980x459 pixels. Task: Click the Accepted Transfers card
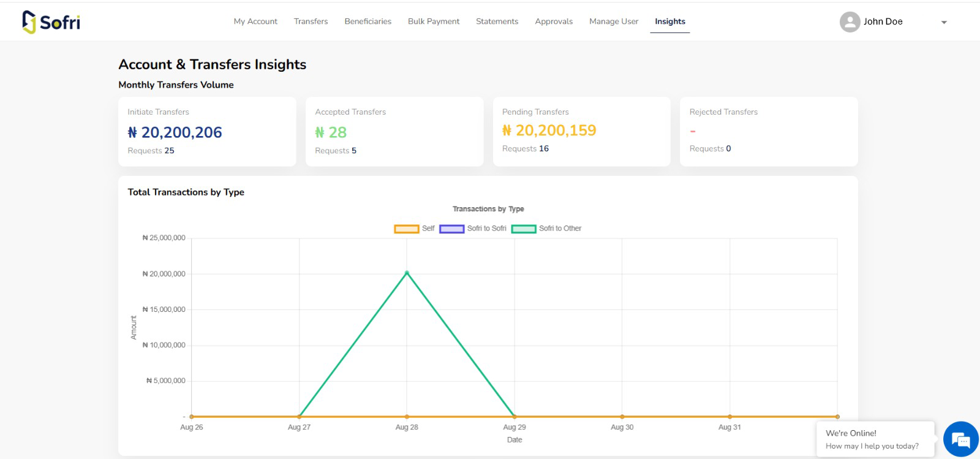[394, 132]
